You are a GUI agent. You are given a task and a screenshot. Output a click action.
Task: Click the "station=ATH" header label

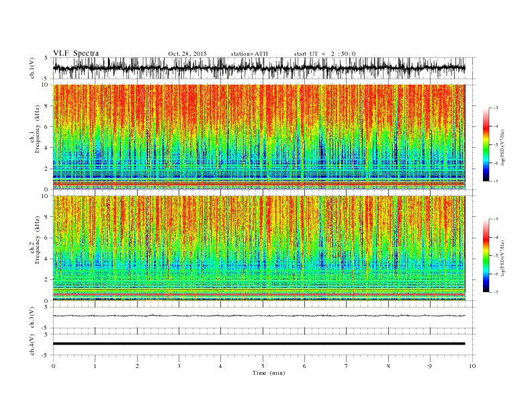(x=249, y=54)
